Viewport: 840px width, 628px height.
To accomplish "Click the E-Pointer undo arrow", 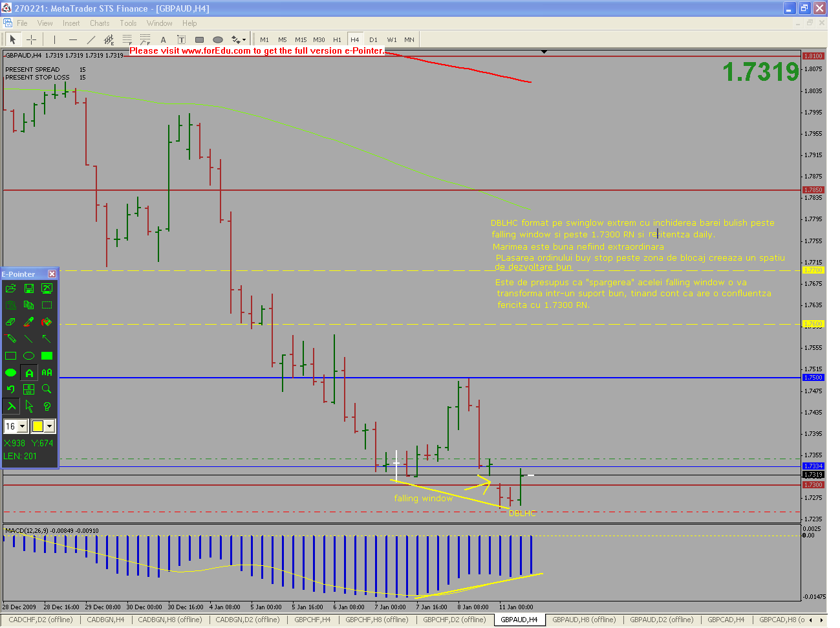I will (11, 389).
